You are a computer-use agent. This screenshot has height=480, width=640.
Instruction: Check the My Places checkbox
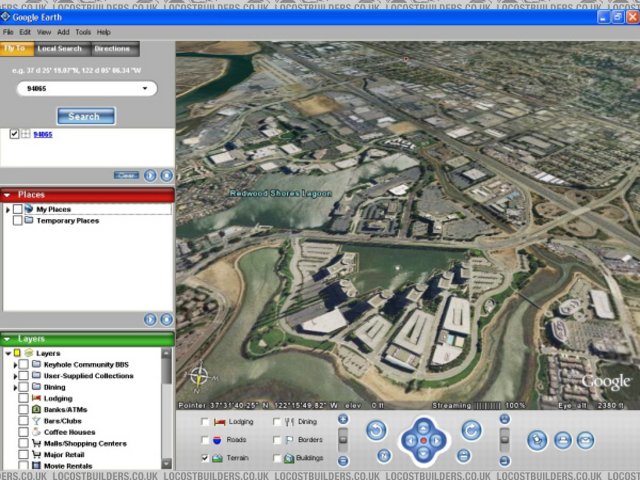(17, 209)
